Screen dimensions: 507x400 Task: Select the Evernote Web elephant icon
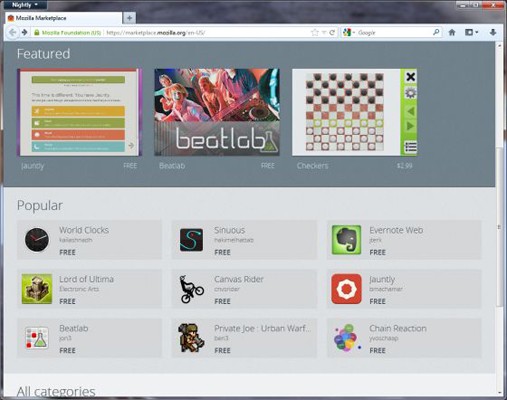[x=346, y=240]
